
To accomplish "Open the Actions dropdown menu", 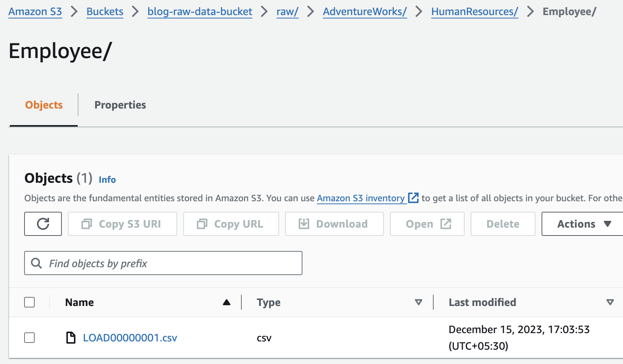I will 582,224.
